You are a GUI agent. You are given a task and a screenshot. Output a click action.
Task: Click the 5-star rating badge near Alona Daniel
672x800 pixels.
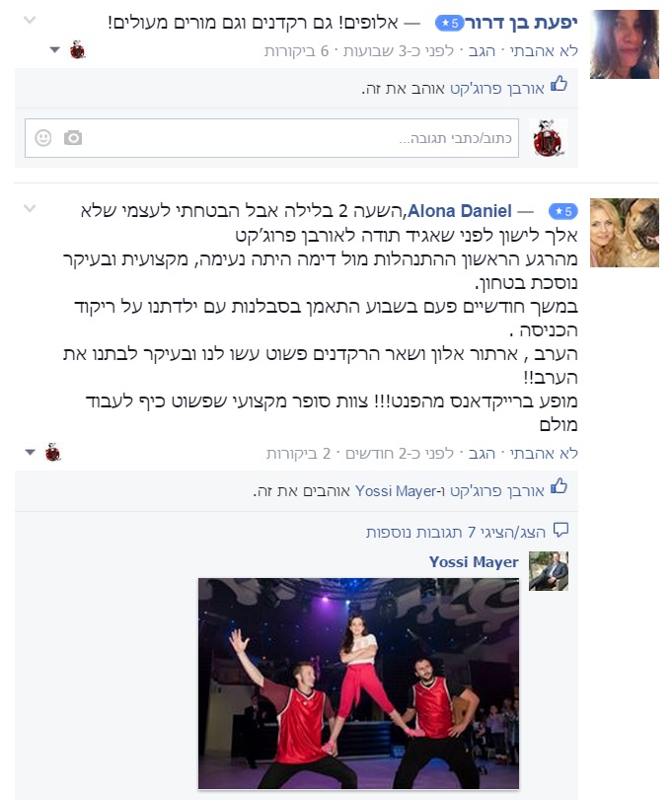tap(563, 211)
